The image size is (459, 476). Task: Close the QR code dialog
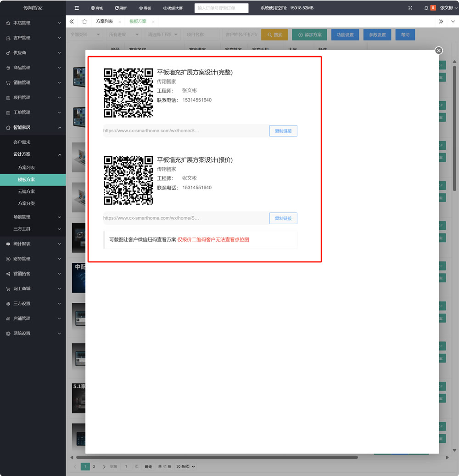(x=439, y=51)
